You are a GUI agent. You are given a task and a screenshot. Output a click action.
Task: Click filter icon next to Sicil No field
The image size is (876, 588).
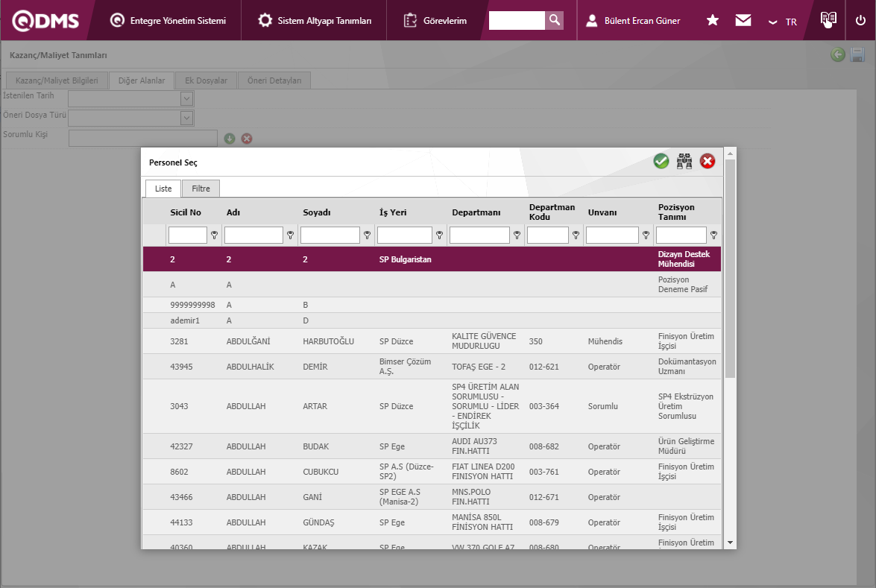[214, 235]
